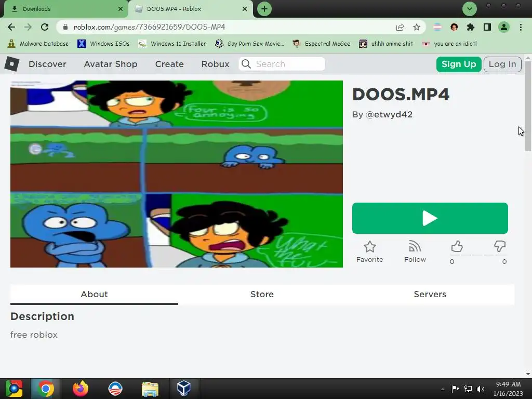532x399 pixels.
Task: Click the Roblox Search field
Action: click(x=282, y=64)
